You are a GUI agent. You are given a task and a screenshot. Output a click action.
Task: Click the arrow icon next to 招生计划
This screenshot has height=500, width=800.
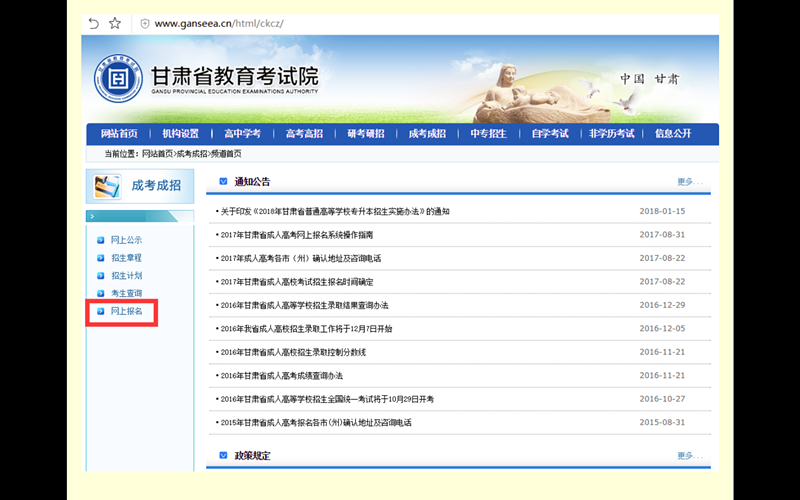pos(100,275)
